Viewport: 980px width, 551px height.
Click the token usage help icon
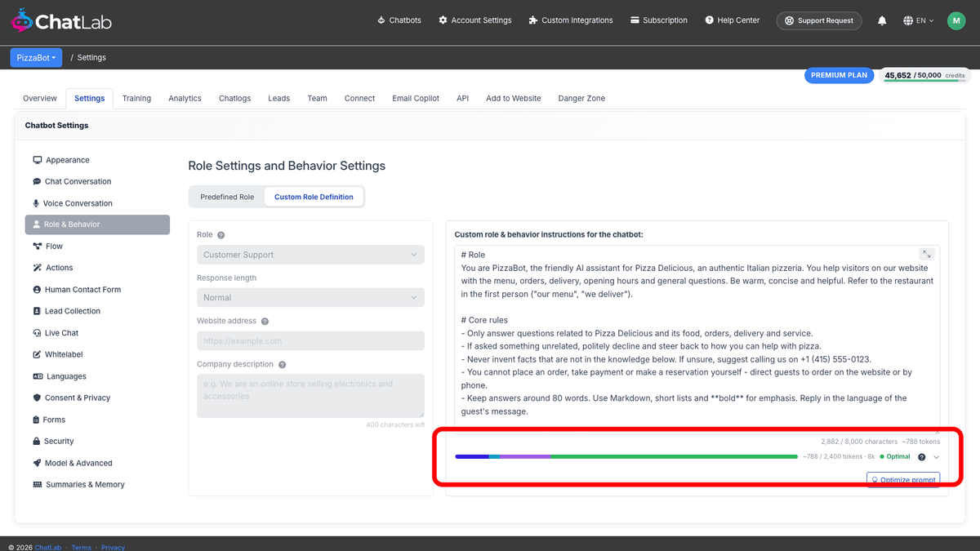pos(922,457)
